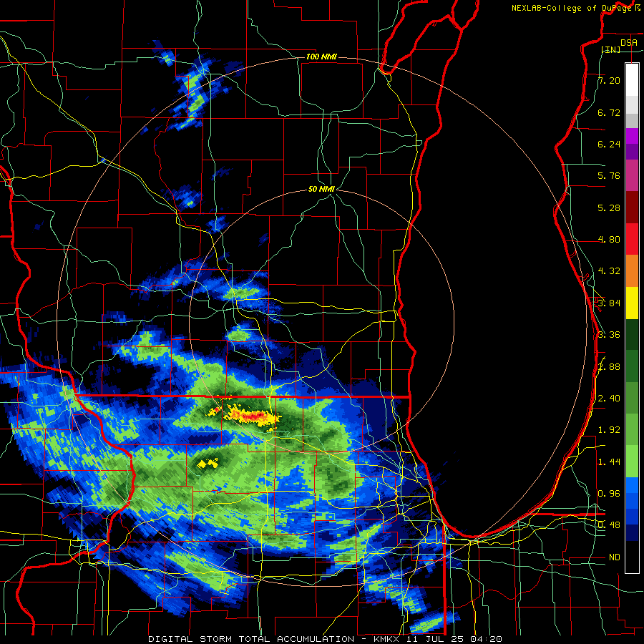
Task: Pick the orange swatch in the legend
Action: (632, 271)
